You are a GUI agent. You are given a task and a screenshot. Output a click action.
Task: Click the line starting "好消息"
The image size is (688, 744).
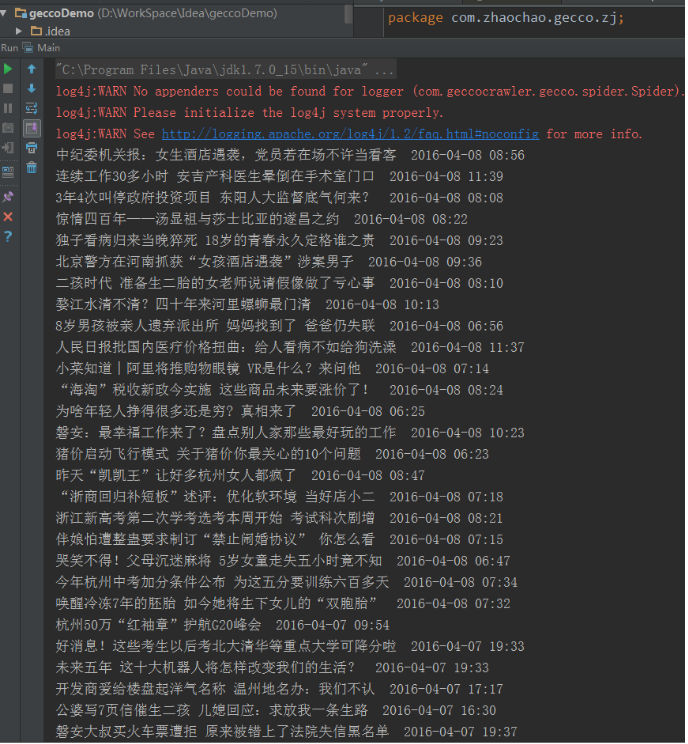click(x=290, y=647)
